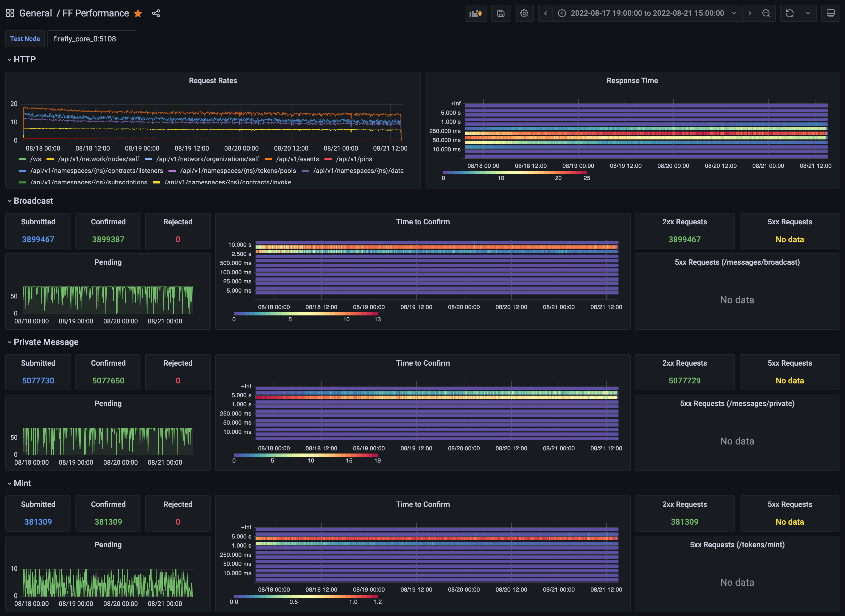Open 5xx Requests (/tokens/mint) panel title
Image resolution: width=845 pixels, height=616 pixels.
pos(737,545)
